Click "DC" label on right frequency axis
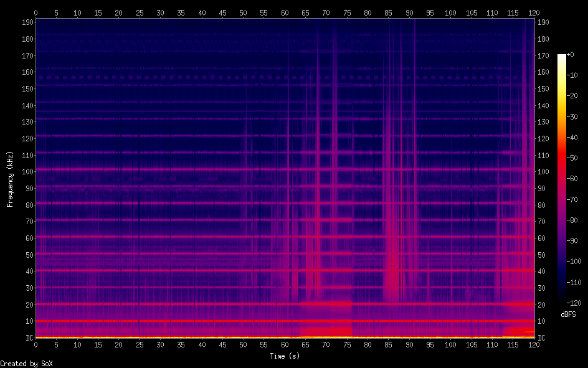 pyautogui.click(x=542, y=338)
